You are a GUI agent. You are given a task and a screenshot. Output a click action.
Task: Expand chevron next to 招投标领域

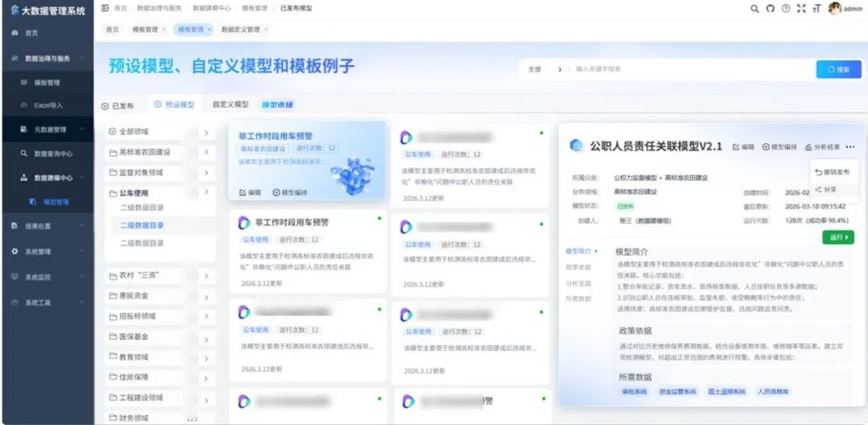(206, 317)
